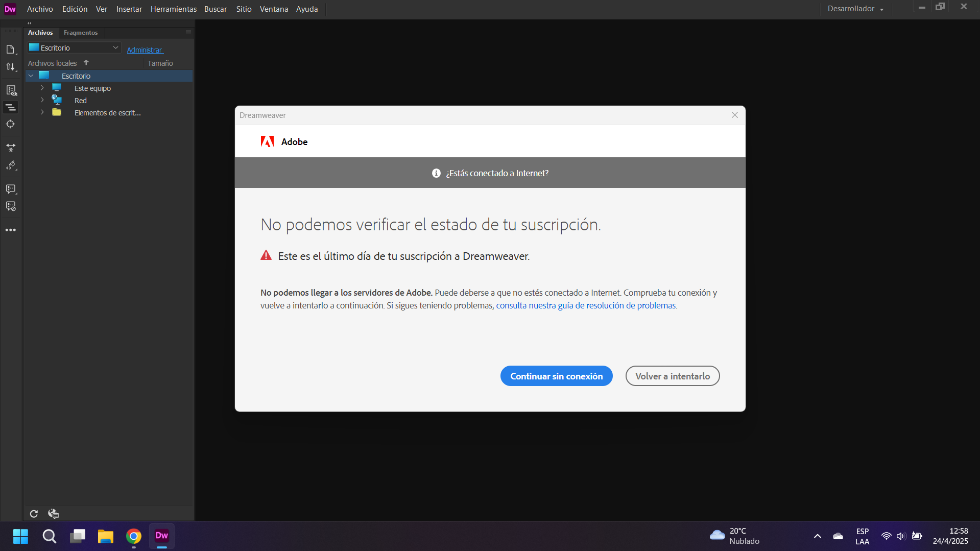This screenshot has width=980, height=551.
Task: Connect to the remote server (globe icon)
Action: [x=53, y=513]
